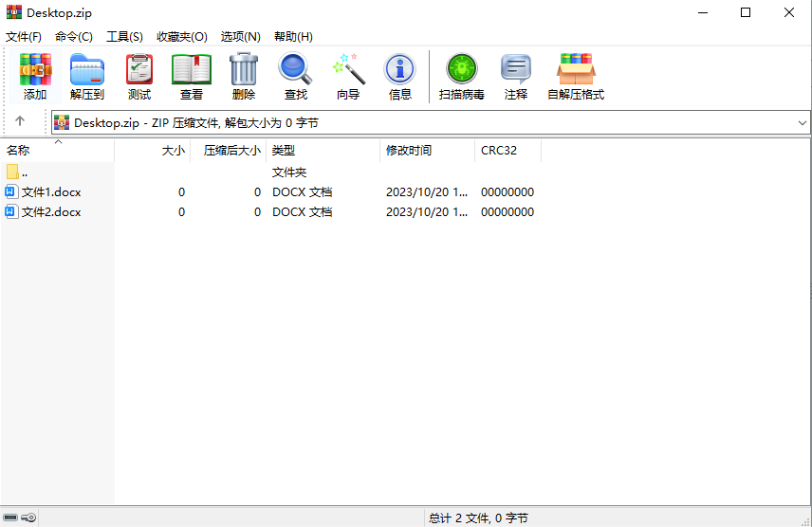Click the 文件夹 type label
This screenshot has height=527, width=812.
289,172
